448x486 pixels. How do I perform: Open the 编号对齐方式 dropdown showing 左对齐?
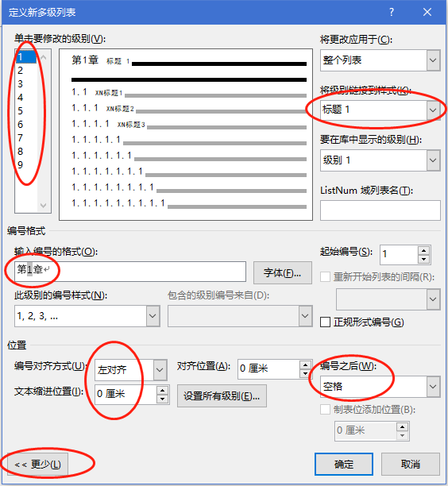pos(131,370)
